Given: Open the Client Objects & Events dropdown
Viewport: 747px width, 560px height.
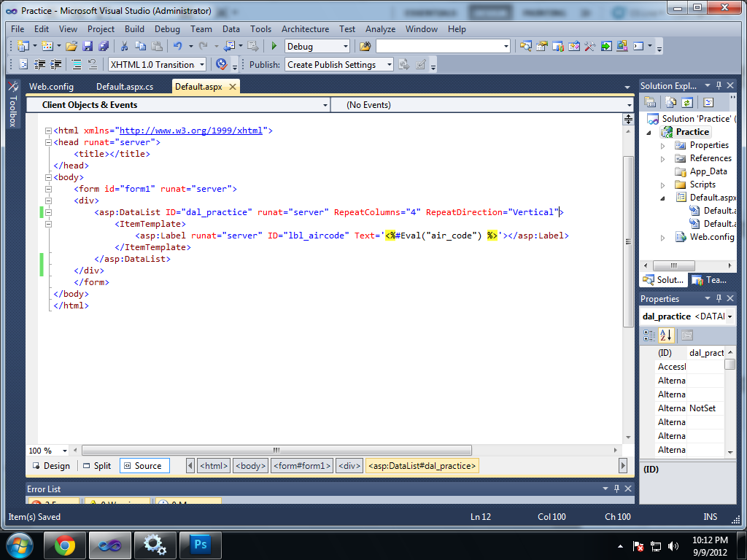Looking at the screenshot, I should click(x=325, y=105).
